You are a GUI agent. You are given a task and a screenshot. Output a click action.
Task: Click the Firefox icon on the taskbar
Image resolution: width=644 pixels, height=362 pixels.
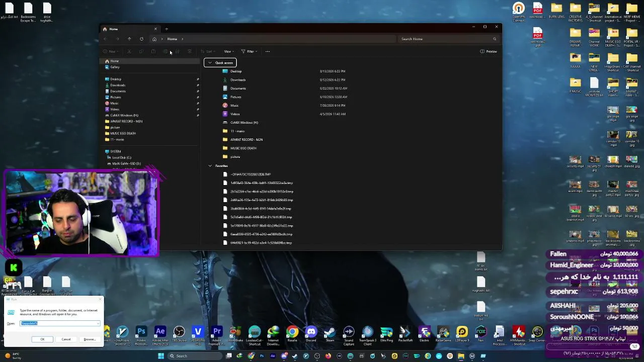(328, 356)
